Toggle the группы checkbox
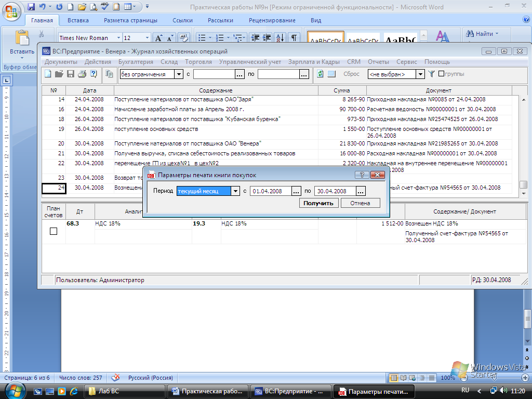Viewport: 532px width, 399px height. coord(441,74)
